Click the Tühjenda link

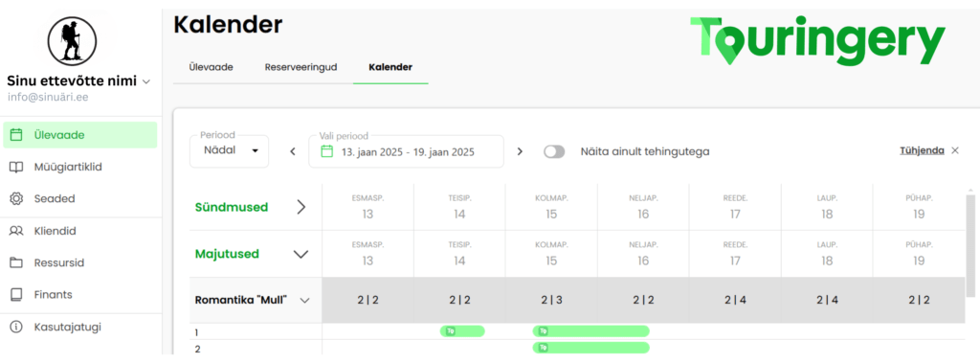pos(922,150)
